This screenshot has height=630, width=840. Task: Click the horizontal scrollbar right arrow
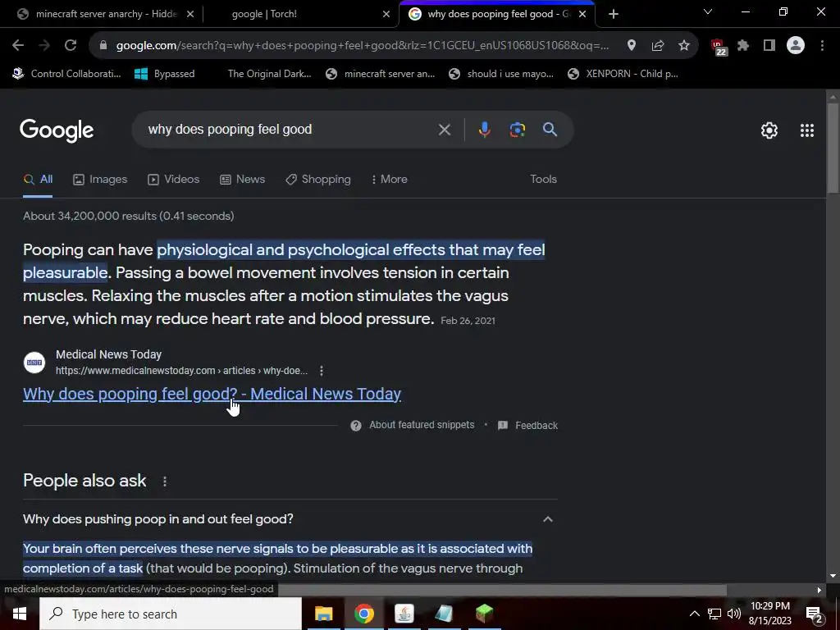click(819, 590)
